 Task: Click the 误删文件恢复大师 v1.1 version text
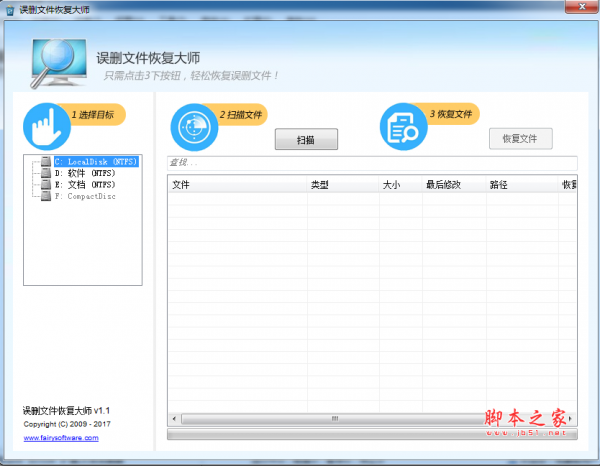tap(66, 411)
